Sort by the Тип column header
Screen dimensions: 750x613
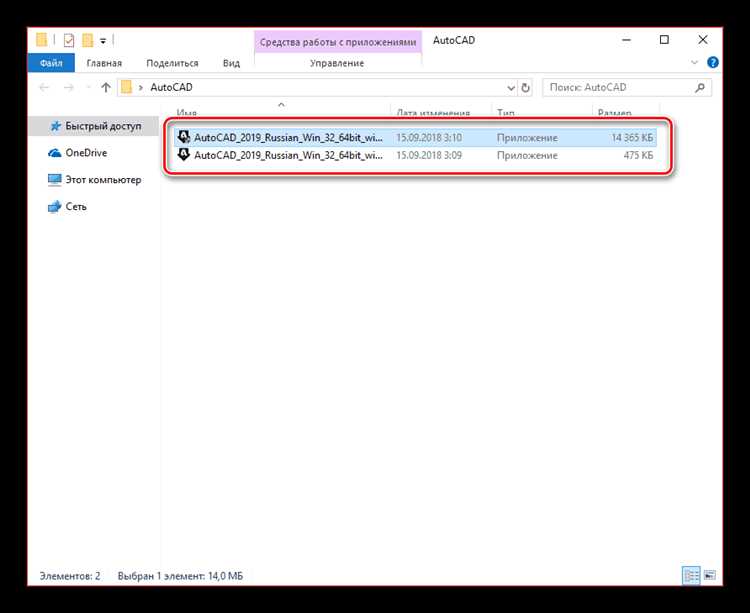(x=506, y=113)
